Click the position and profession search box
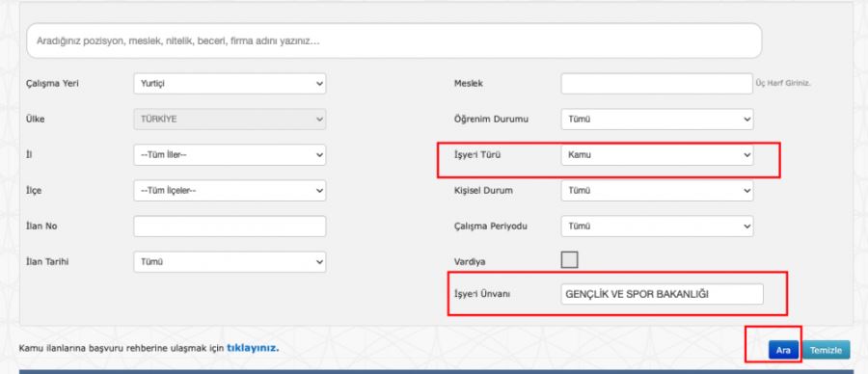868x374 pixels. pyautogui.click(x=394, y=40)
